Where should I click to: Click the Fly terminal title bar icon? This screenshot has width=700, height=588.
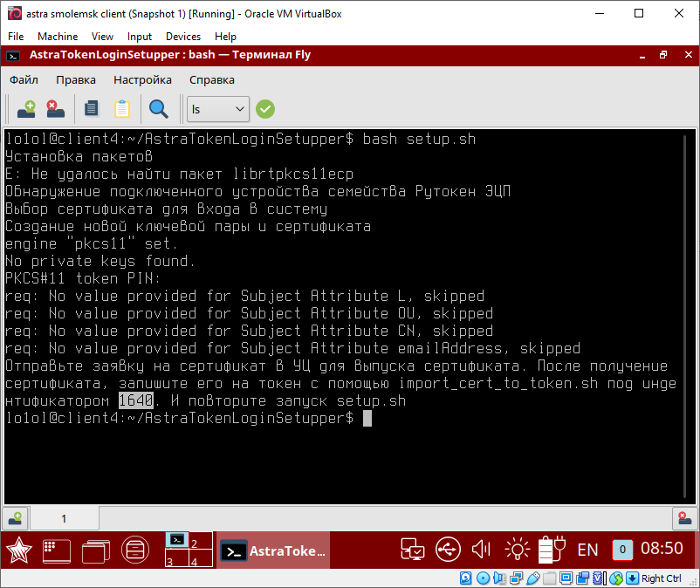click(13, 56)
